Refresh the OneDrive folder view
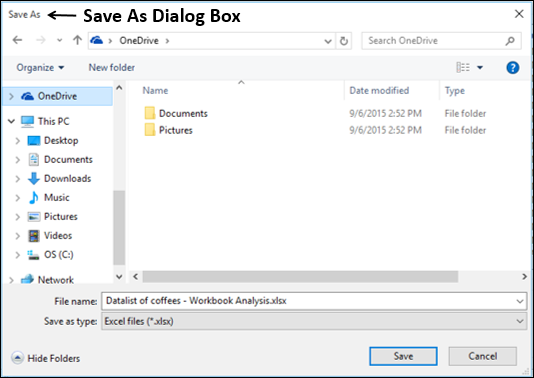This screenshot has width=534, height=378. [x=344, y=41]
